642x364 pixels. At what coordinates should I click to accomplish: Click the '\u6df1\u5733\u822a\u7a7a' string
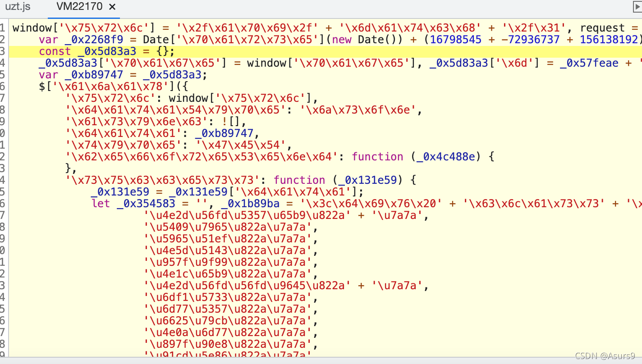[228, 297]
